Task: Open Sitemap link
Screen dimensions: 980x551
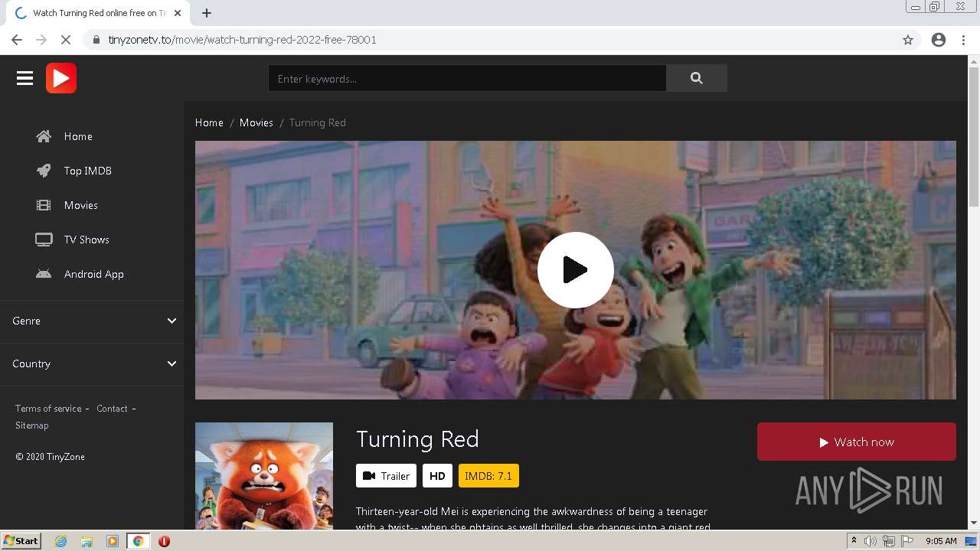Action: pos(32,425)
